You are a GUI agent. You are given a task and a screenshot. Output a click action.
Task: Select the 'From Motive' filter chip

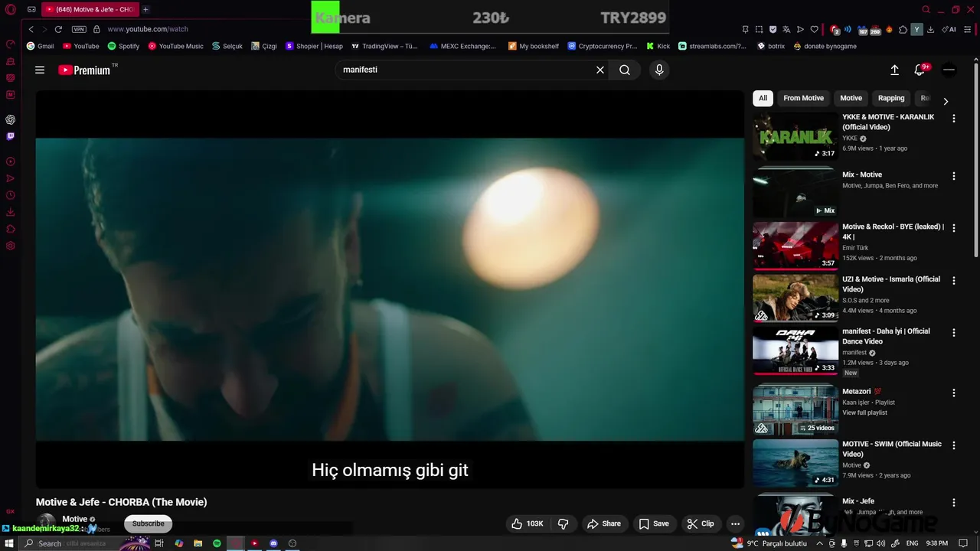(x=803, y=98)
